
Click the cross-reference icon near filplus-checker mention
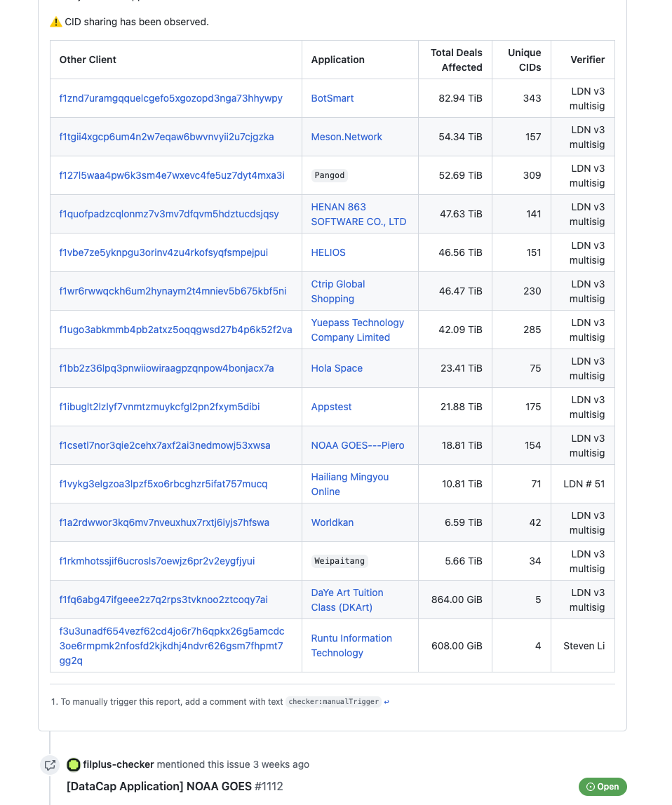tap(50, 765)
